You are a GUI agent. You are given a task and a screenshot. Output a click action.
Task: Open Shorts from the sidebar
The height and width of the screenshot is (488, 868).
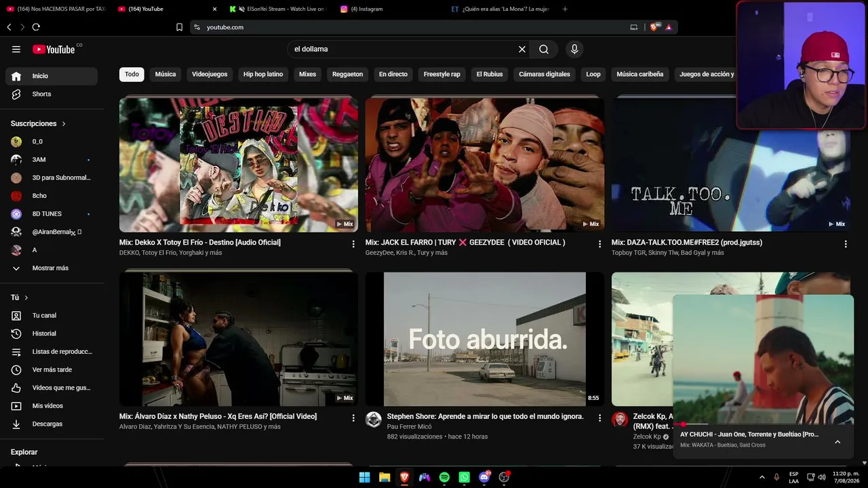[52, 94]
